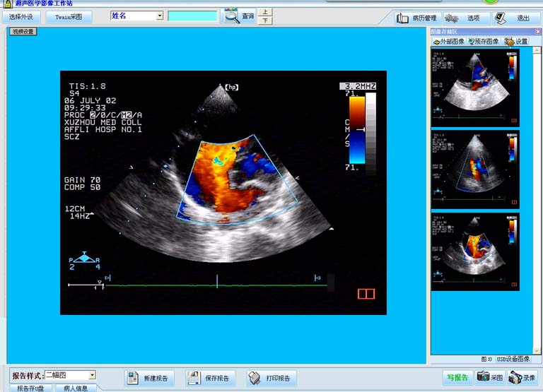Image resolution: width=543 pixels, height=392 pixels.
Task: Click the color Doppler velocity scale bar
Action: [x=357, y=130]
